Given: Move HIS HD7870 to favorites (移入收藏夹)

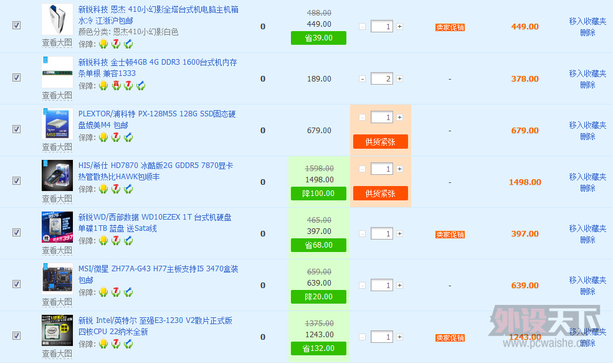Looking at the screenshot, I should [x=587, y=177].
